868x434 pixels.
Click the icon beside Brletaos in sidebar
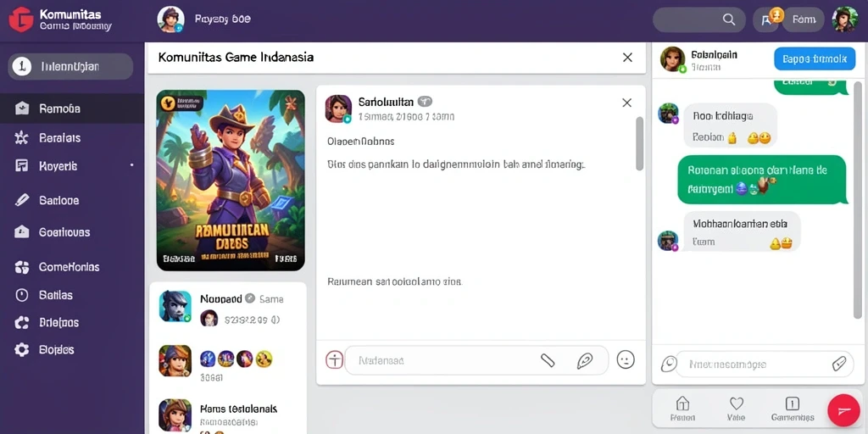pos(21,323)
